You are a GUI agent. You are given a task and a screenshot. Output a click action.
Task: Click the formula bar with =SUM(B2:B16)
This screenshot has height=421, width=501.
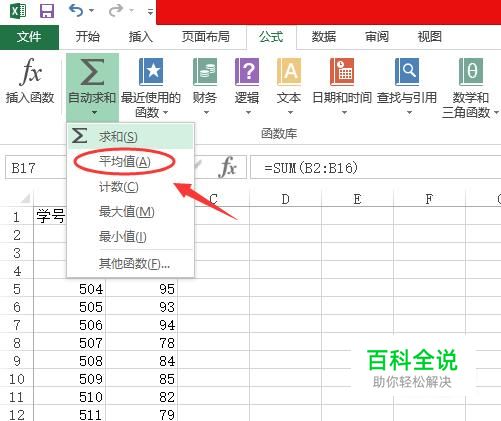click(x=375, y=168)
